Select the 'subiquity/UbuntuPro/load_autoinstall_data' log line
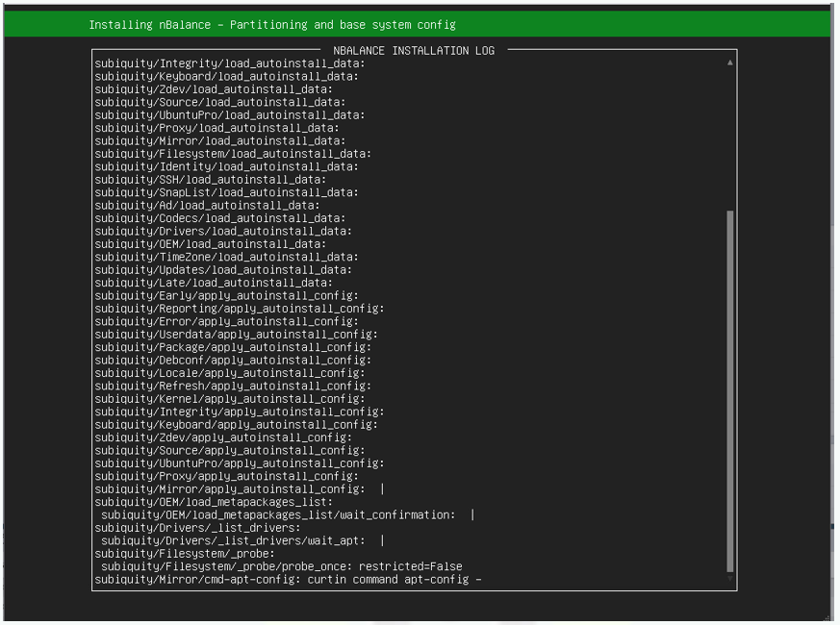Viewport: 840px width, 625px height. [230, 115]
